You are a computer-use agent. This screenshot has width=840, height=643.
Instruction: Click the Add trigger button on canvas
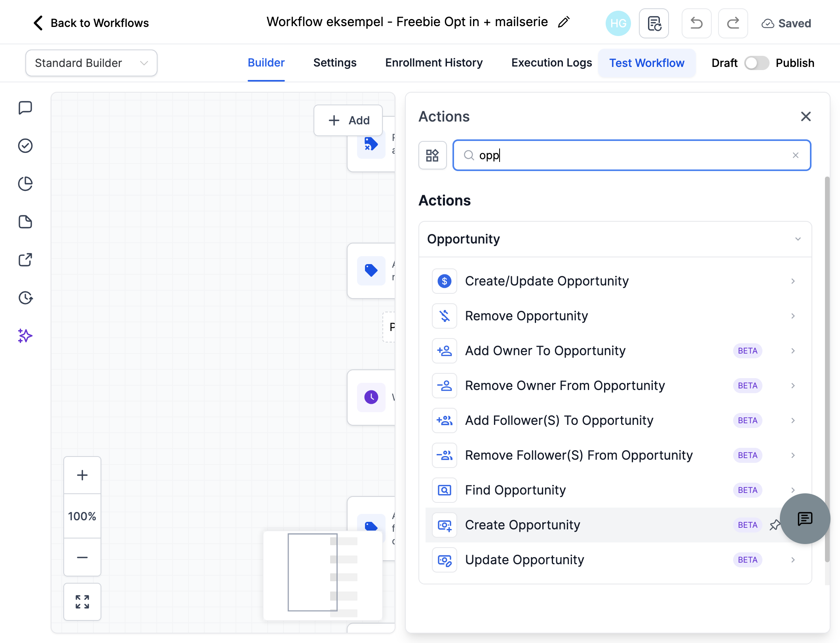coord(348,120)
